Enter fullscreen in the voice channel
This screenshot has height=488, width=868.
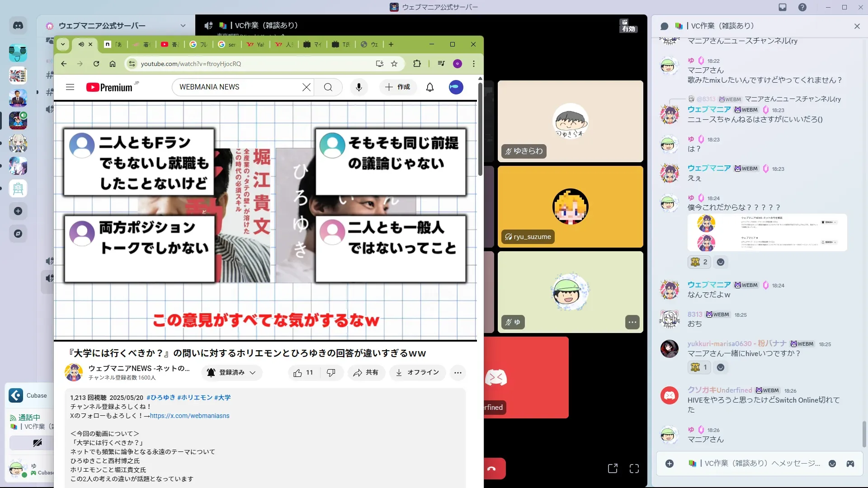[x=634, y=469]
